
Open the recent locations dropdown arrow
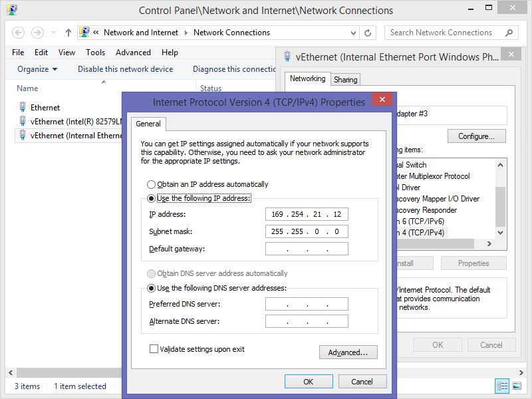click(53, 33)
